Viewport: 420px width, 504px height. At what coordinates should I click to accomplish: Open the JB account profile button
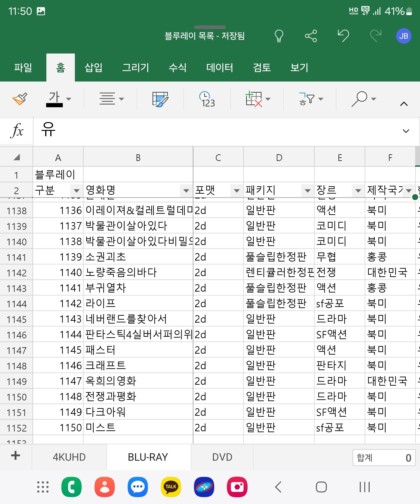click(404, 36)
